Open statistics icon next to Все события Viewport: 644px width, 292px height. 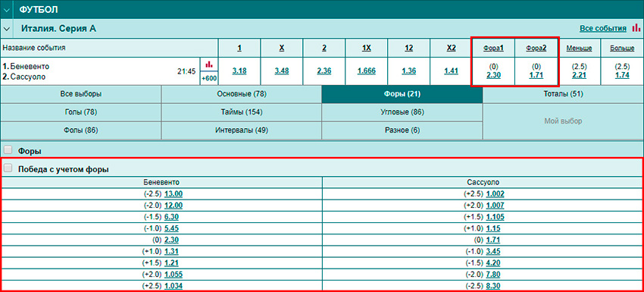636,27
